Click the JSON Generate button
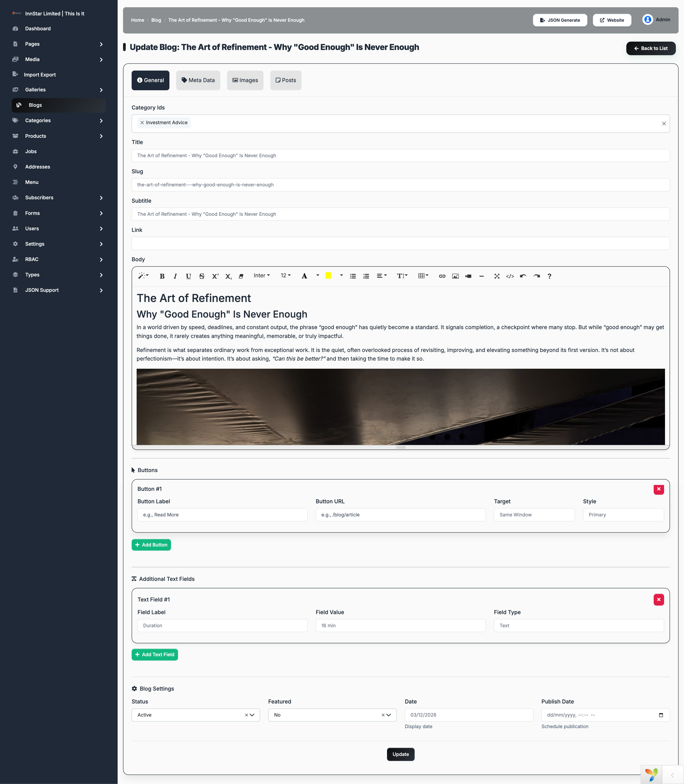Screen dimensions: 684x784 (x=560, y=20)
